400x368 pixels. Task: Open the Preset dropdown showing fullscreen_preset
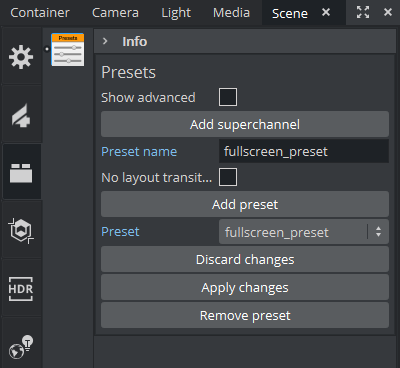304,232
